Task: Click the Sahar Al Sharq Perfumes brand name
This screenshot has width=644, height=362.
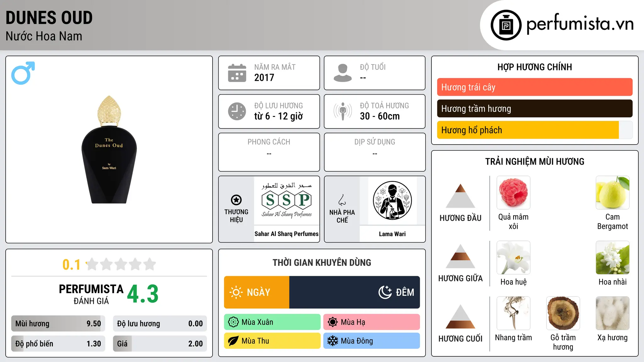Action: (286, 234)
